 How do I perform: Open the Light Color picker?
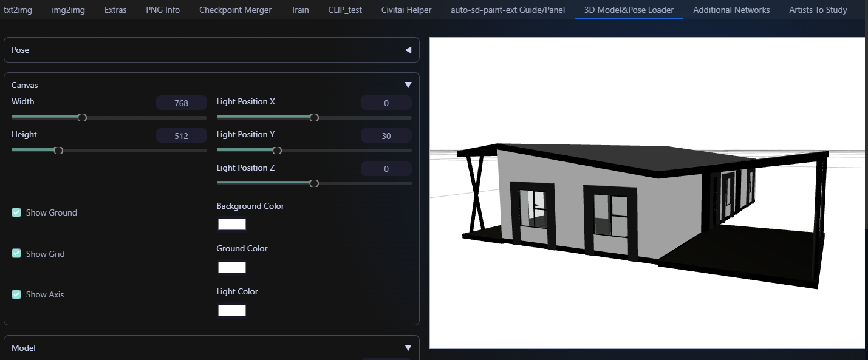pyautogui.click(x=231, y=310)
